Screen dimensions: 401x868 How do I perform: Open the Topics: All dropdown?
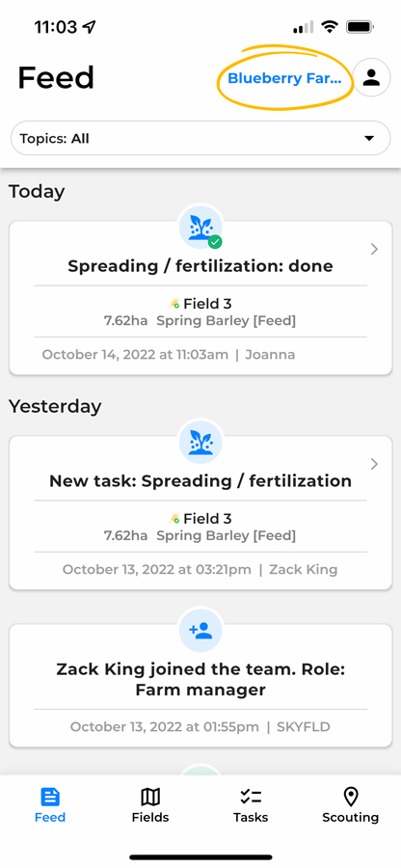(200, 138)
